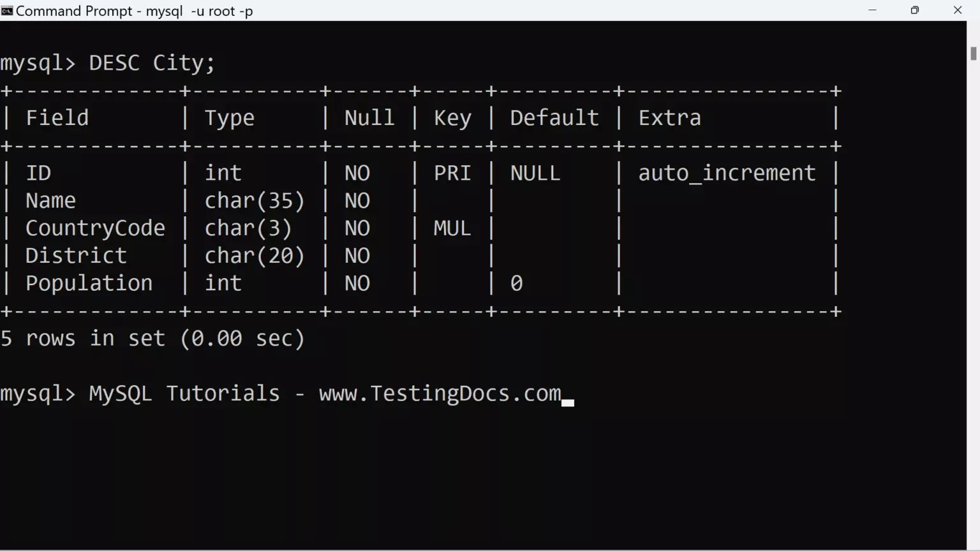Screen dimensions: 980x551
Task: Click the PRI key indicator for ID row
Action: 452,172
